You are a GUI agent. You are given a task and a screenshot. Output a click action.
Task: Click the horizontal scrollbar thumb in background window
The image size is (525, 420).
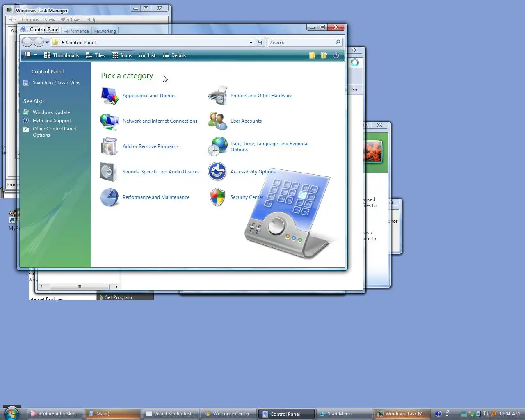pyautogui.click(x=80, y=287)
